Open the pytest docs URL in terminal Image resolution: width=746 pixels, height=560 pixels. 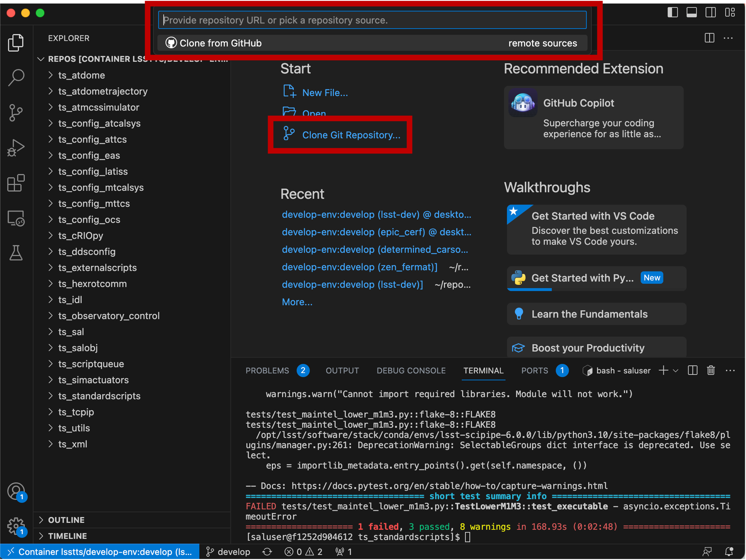pyautogui.click(x=450, y=486)
